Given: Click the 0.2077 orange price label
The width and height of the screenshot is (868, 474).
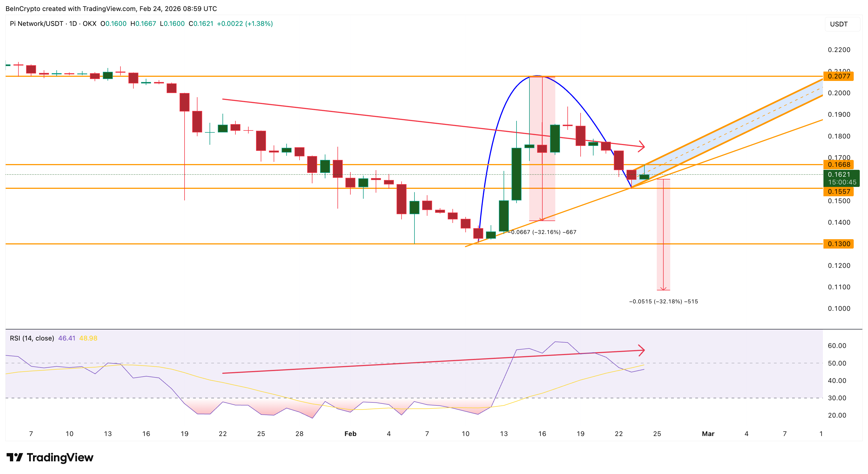Looking at the screenshot, I should 838,76.
